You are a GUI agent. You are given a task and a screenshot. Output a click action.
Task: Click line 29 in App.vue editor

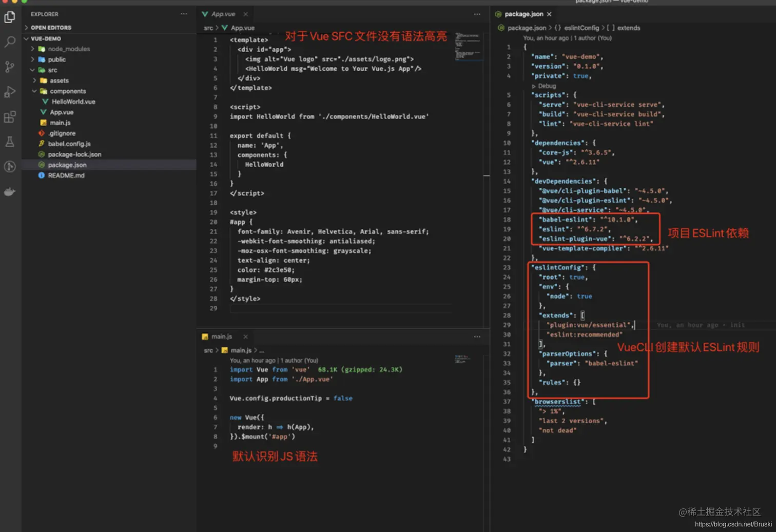point(341,308)
